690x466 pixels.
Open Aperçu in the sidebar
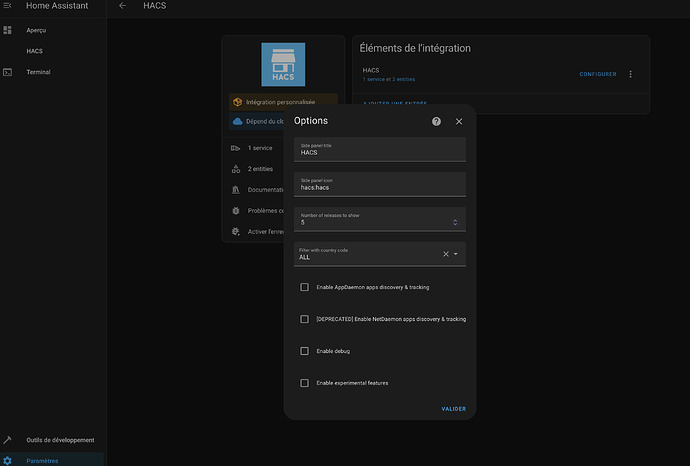[x=36, y=30]
